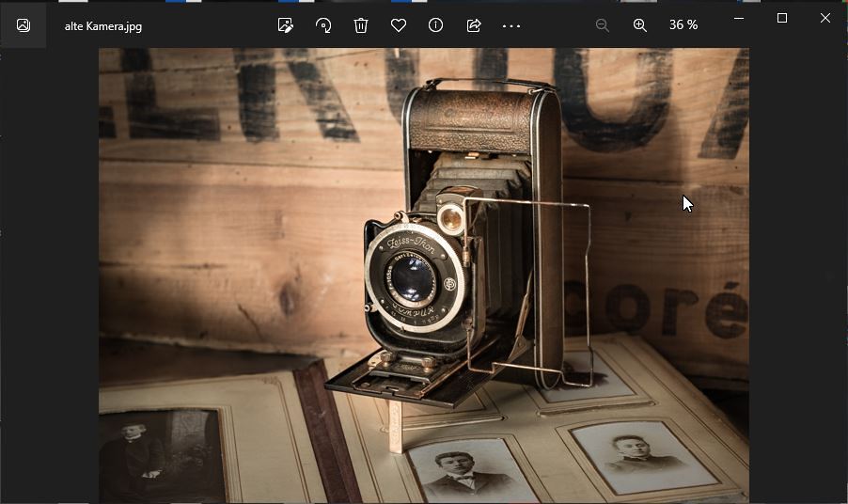Open the photo collection view icon
848x504 pixels.
click(24, 25)
